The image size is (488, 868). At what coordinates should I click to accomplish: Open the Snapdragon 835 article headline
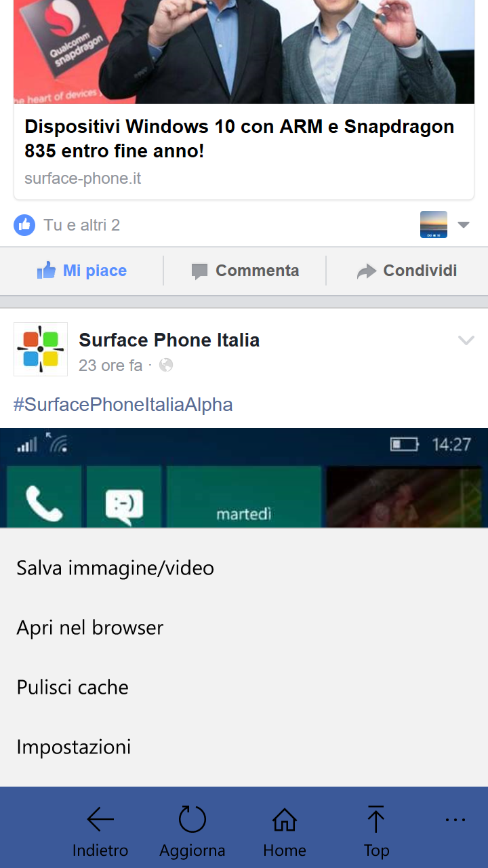(x=239, y=138)
